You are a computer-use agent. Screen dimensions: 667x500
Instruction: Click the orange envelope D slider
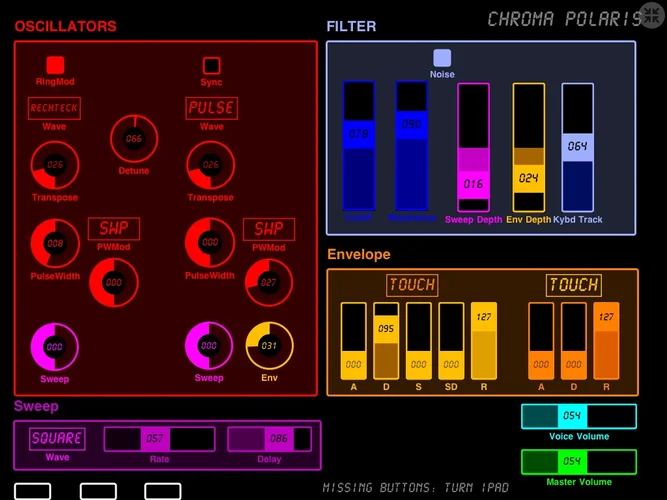pos(573,341)
